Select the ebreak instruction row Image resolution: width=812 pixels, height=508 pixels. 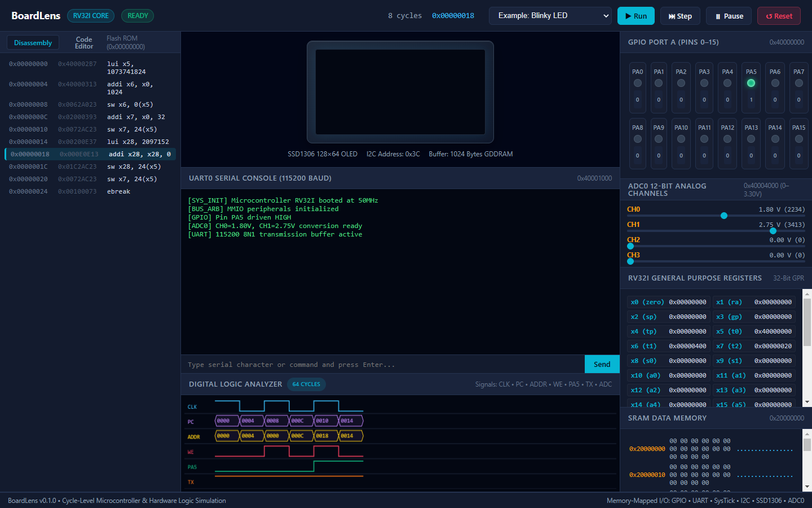click(90, 191)
